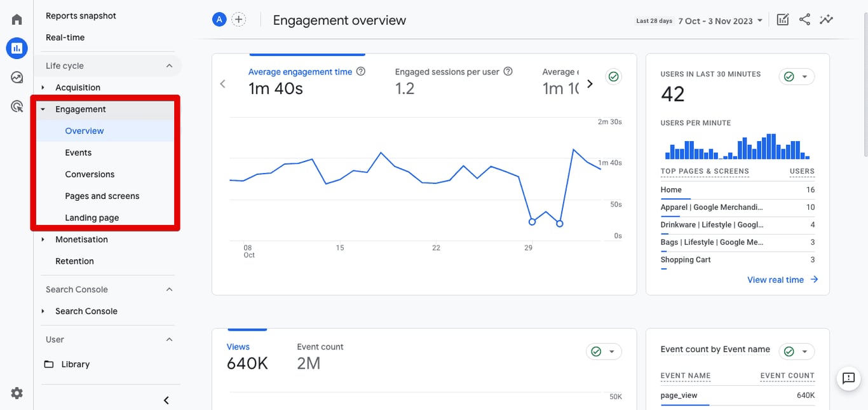Image resolution: width=868 pixels, height=410 pixels.
Task: Click the 'A' All Users segment badge
Action: pos(219,20)
